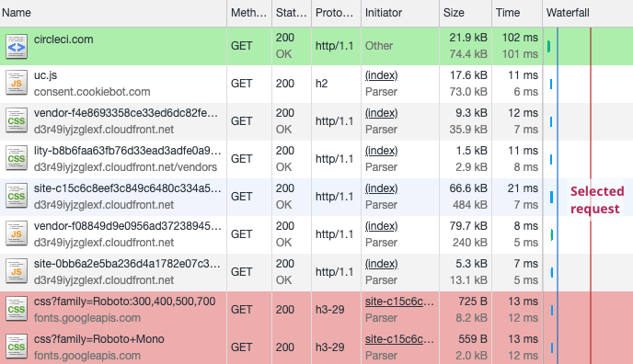Open (index) initiator link in site-c15c6c8eef row

382,188
